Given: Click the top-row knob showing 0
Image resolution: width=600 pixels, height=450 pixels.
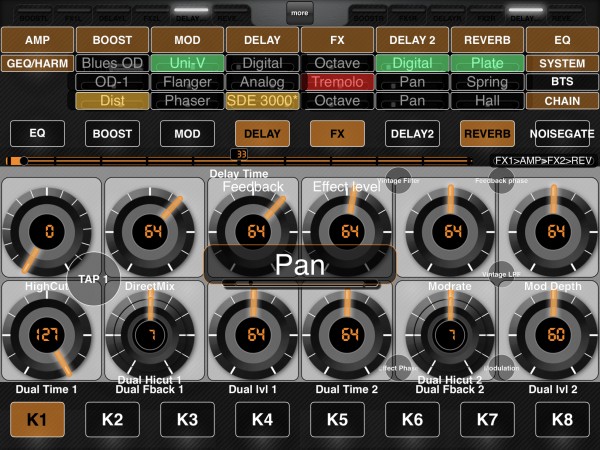Looking at the screenshot, I should (x=47, y=232).
